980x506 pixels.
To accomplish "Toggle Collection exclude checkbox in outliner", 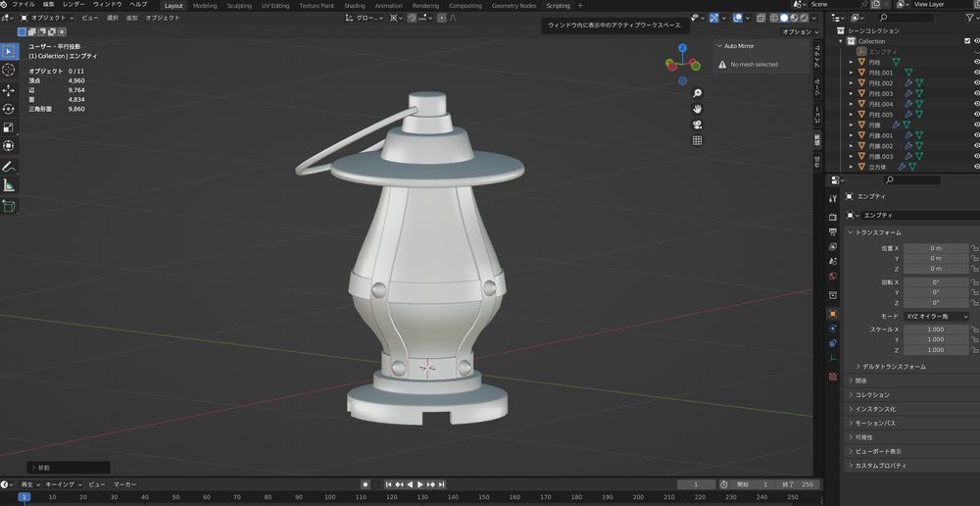I will coord(967,41).
